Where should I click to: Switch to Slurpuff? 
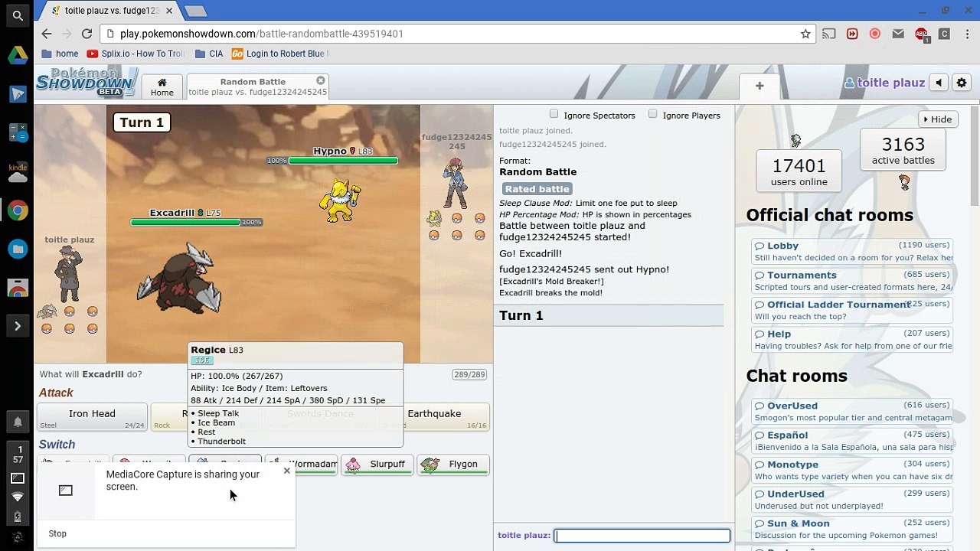(x=377, y=465)
